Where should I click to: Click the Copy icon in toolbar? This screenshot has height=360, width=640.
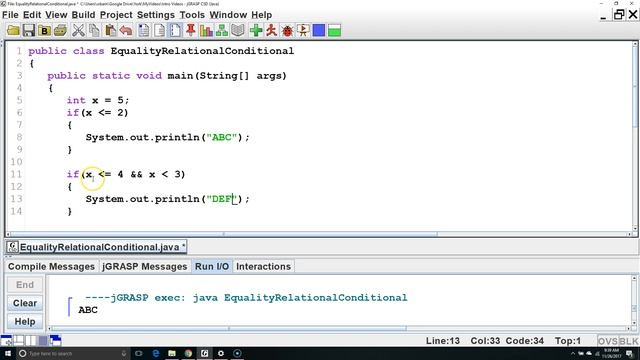94,31
